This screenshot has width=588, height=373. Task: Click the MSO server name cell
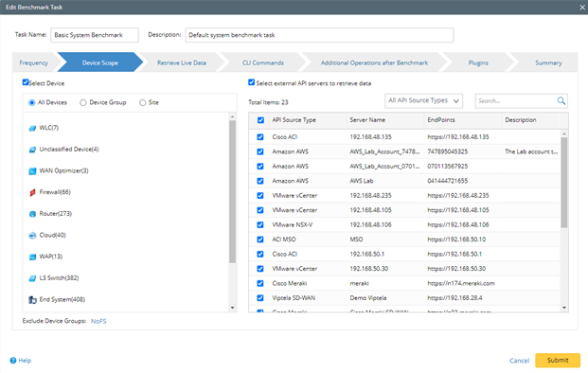356,240
